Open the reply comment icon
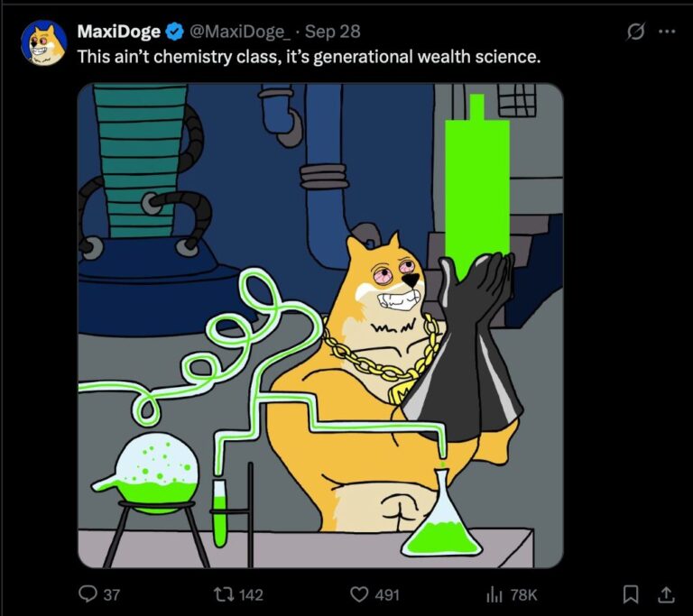 coord(88,594)
